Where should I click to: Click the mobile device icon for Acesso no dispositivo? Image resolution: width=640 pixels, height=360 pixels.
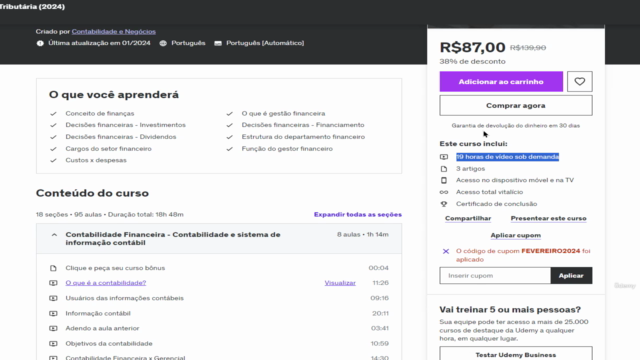point(444,180)
